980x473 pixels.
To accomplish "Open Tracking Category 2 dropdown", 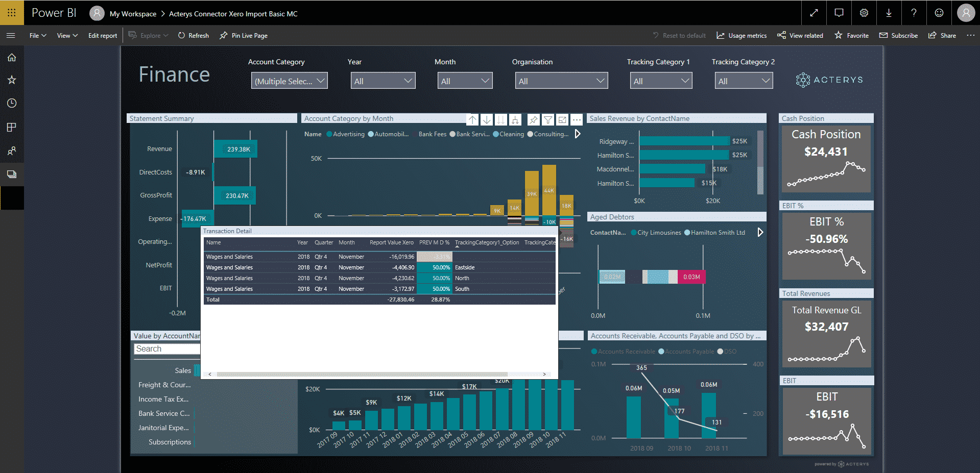I will [744, 81].
